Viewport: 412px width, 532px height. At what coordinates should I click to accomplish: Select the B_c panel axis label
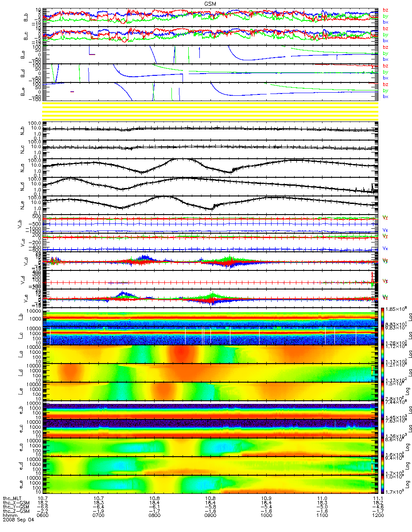(x=26, y=36)
